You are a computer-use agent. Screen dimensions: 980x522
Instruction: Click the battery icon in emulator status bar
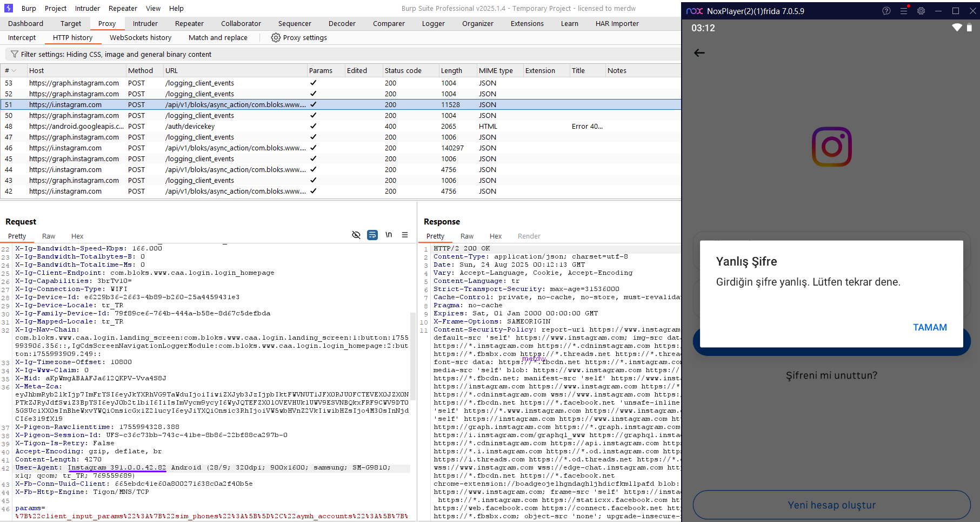pyautogui.click(x=969, y=28)
